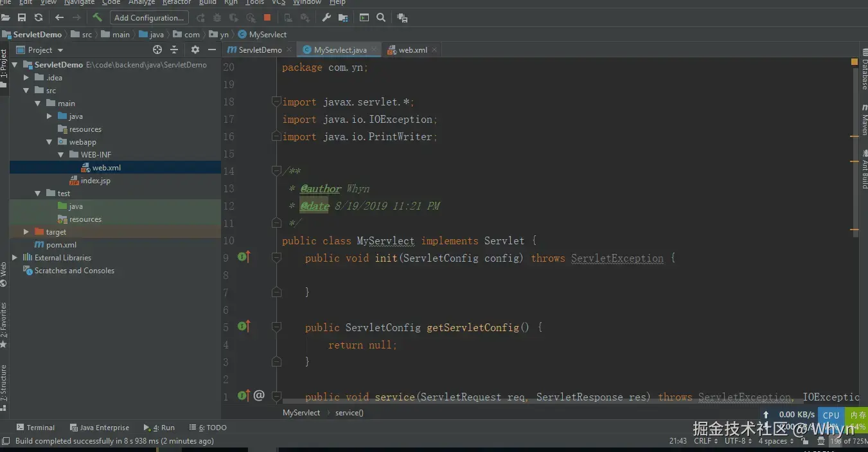Screen dimensions: 868x452
Task: Expand the .idea folder
Action: pyautogui.click(x=26, y=78)
